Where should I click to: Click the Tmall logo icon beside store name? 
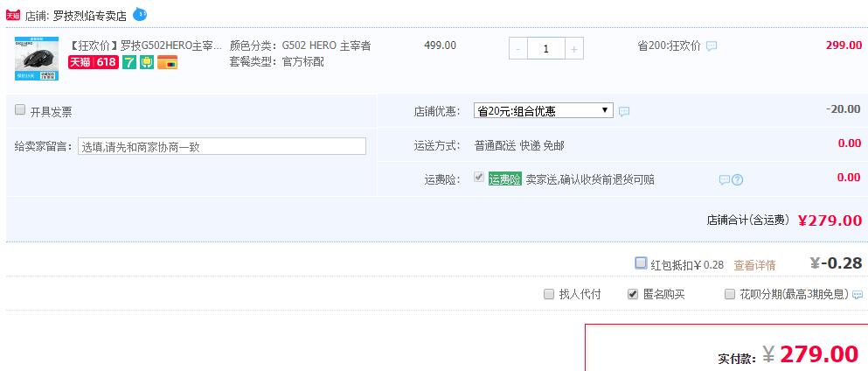13,16
